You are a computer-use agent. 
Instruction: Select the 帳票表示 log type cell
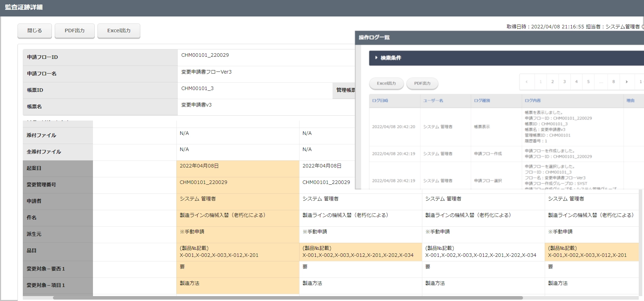(496, 127)
